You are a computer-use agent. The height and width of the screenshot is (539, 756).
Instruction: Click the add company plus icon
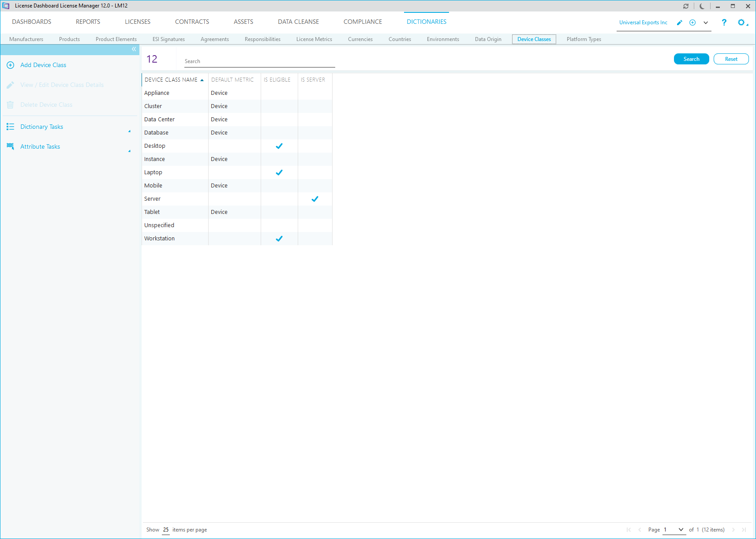[x=692, y=22]
